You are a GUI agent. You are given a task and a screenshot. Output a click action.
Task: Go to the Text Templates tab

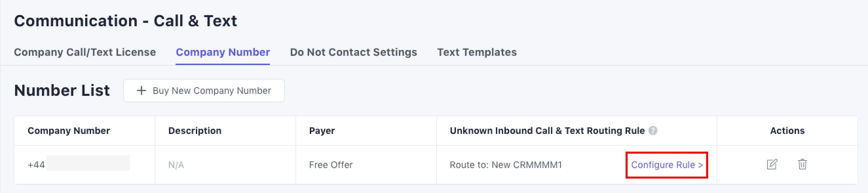click(x=477, y=52)
